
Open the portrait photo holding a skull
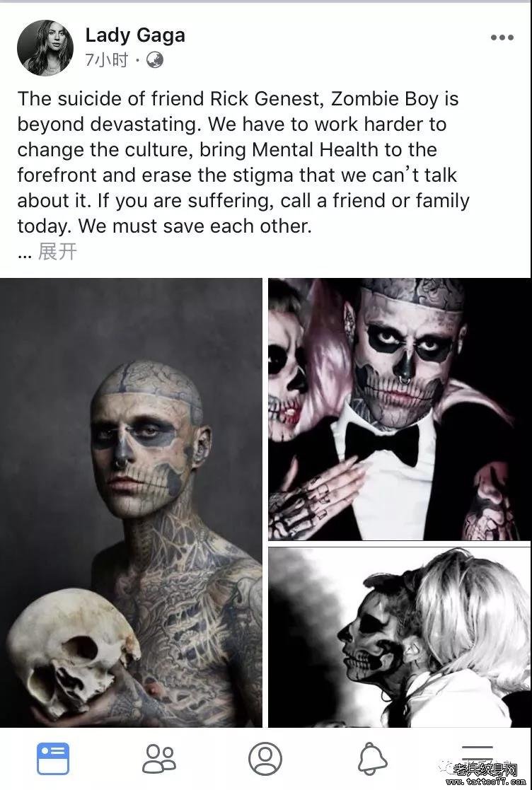[131, 502]
